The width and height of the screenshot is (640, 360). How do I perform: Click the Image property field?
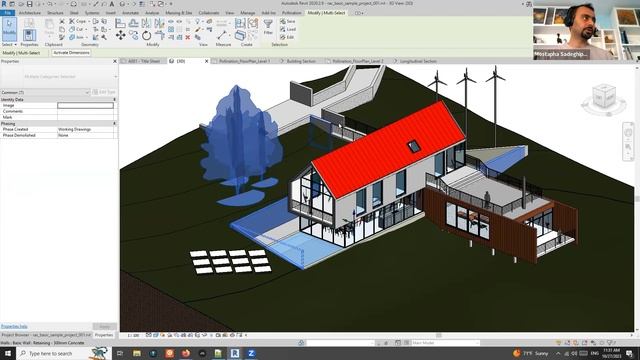(x=85, y=105)
